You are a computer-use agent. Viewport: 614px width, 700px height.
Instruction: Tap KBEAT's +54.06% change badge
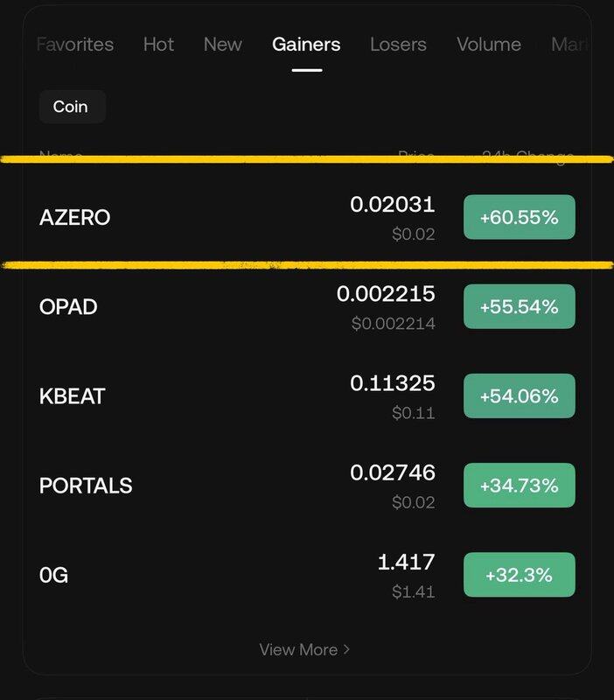tap(519, 395)
